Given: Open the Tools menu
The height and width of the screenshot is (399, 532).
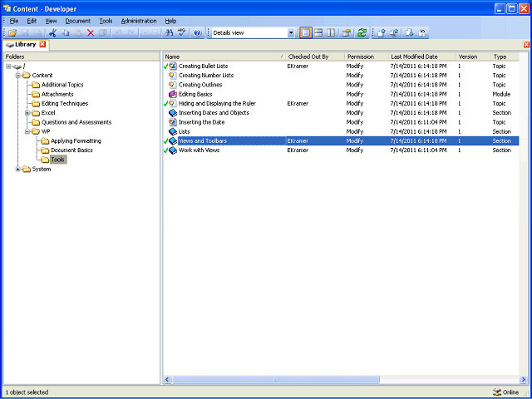Looking at the screenshot, I should pos(106,21).
